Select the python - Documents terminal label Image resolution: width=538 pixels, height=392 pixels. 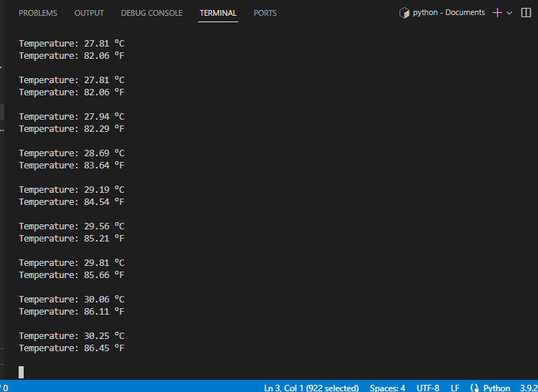[x=448, y=13]
